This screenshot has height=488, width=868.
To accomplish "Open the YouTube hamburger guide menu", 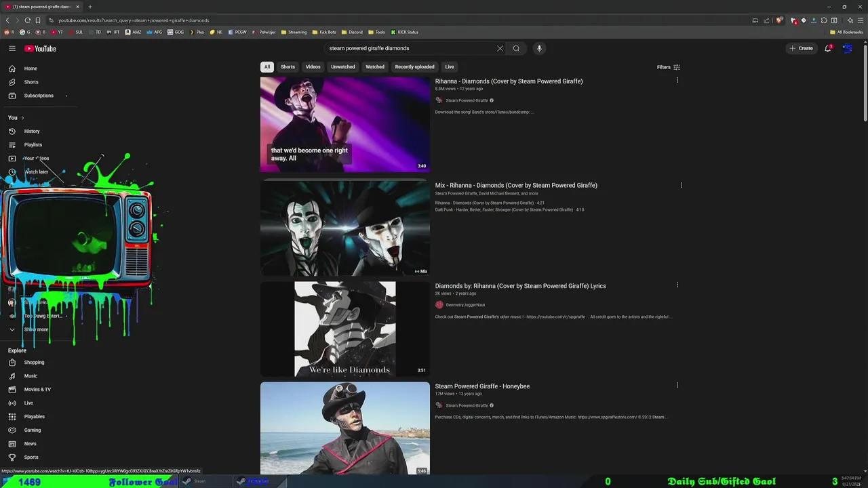I will tap(12, 48).
